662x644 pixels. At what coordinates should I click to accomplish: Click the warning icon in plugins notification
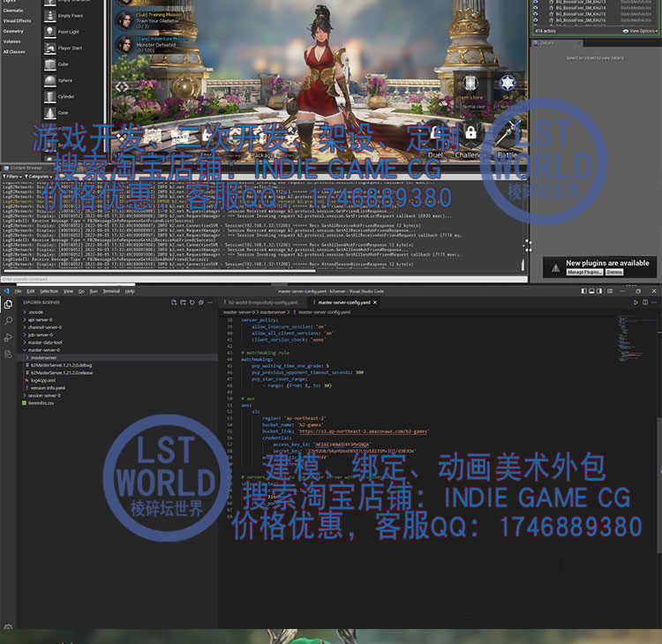pos(555,267)
